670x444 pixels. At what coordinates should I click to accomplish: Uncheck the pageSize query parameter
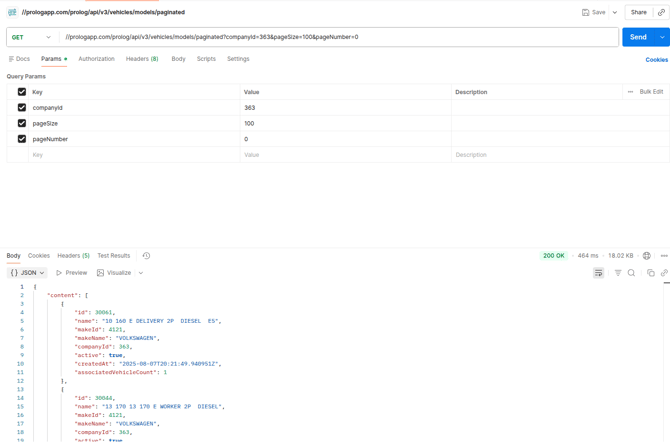[x=22, y=124]
